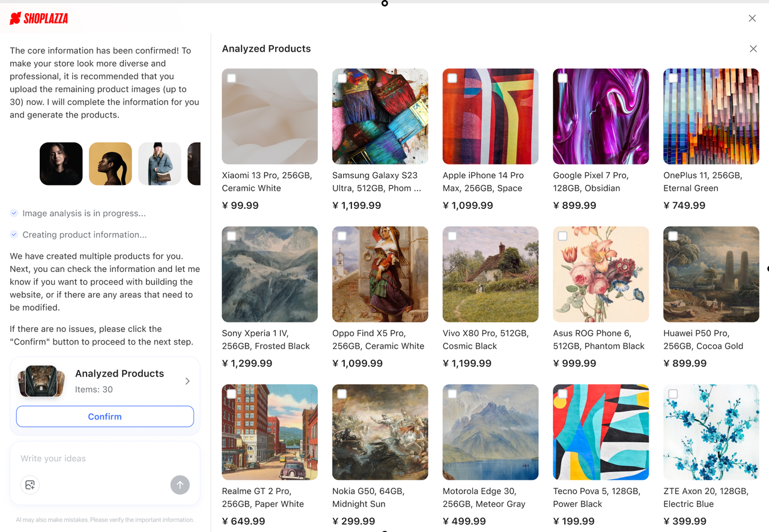Image resolution: width=769 pixels, height=532 pixels.
Task: Click the "Sony Xperia 1 IV" product title
Action: (x=266, y=340)
